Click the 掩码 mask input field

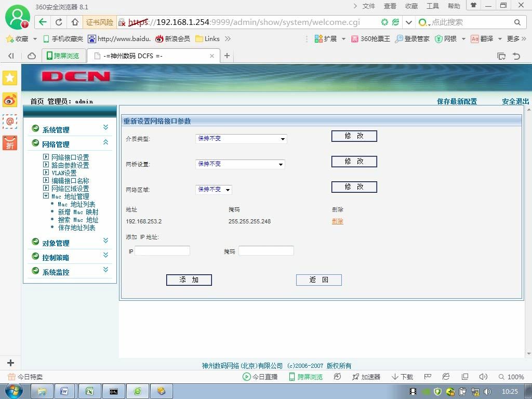(266, 251)
